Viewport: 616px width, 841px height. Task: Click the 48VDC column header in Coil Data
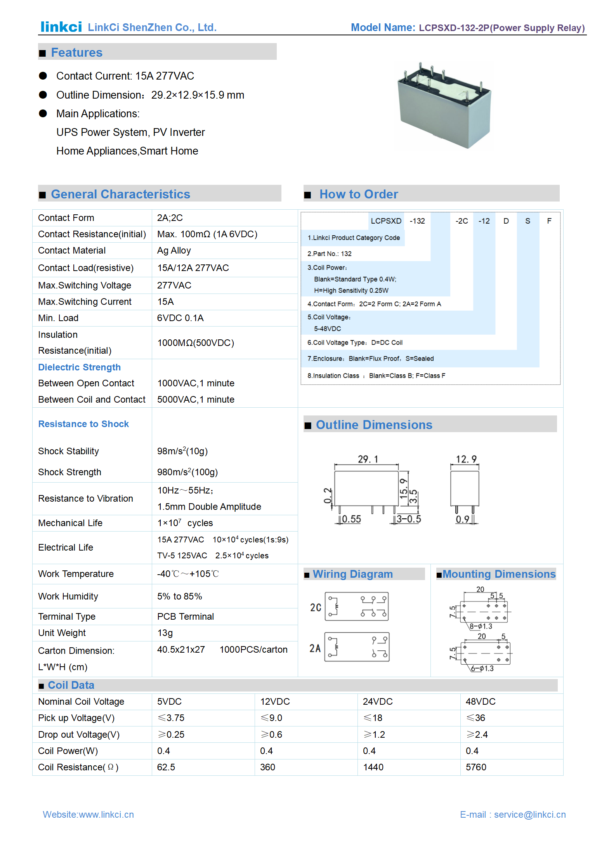click(x=480, y=701)
